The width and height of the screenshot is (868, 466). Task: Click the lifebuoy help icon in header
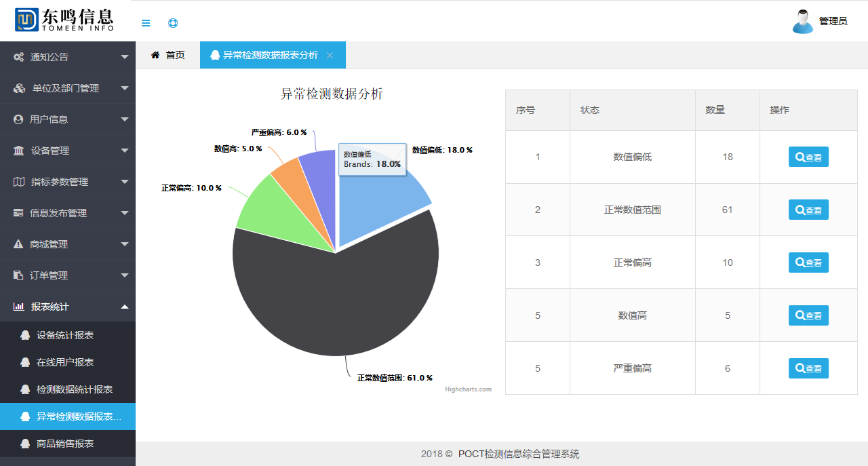pos(173,23)
